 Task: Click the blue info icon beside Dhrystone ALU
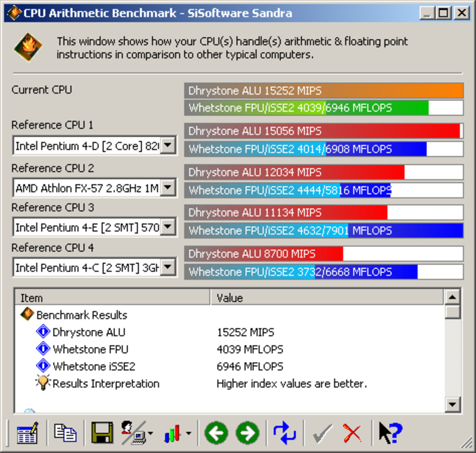click(43, 331)
